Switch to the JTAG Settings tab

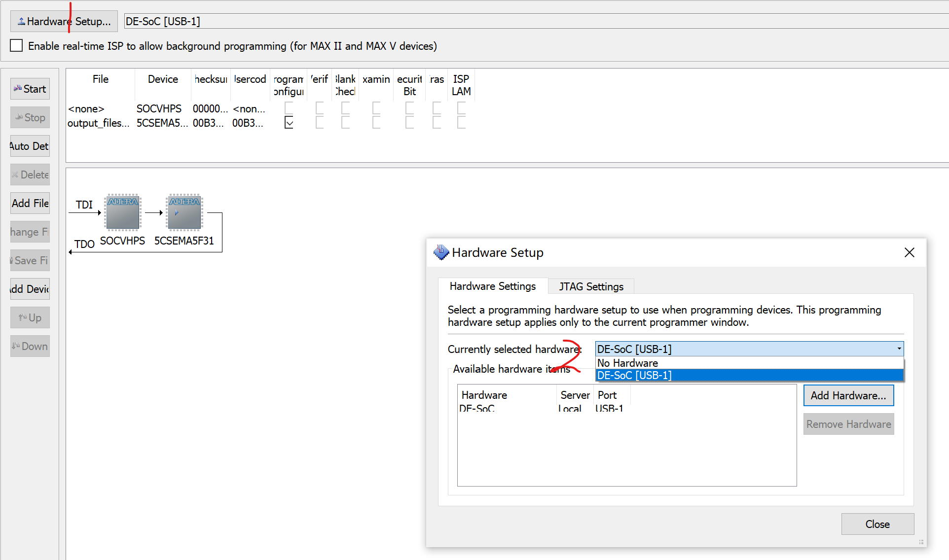[x=591, y=286]
